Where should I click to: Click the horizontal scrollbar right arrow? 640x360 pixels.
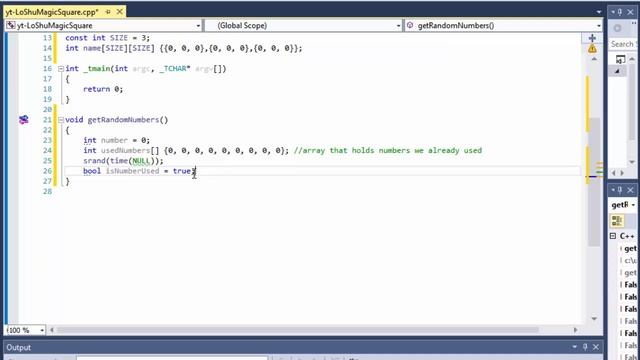576,330
